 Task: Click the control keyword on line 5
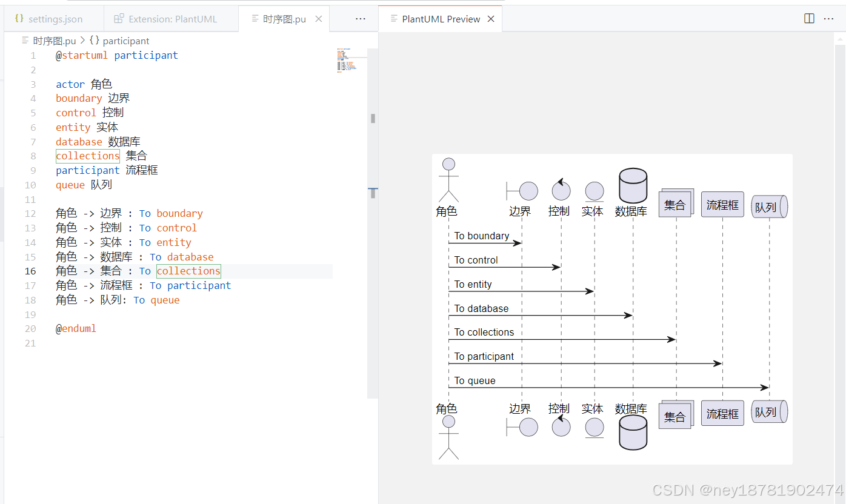click(76, 113)
